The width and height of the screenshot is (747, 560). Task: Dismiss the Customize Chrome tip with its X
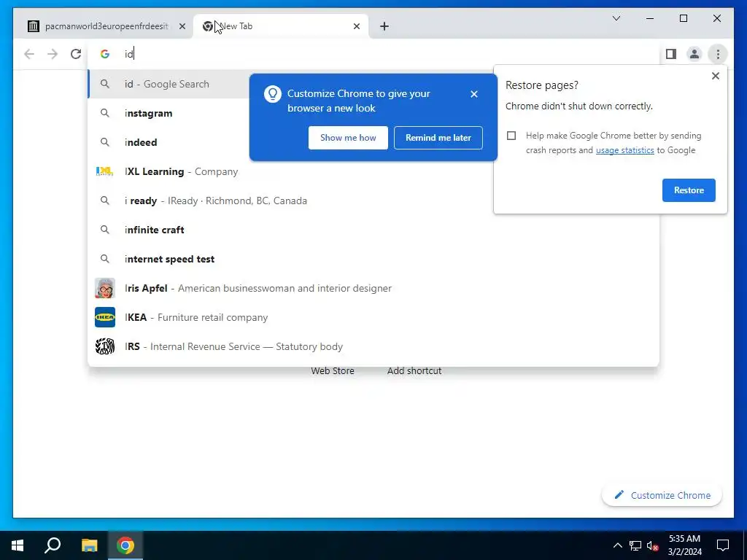tap(473, 94)
